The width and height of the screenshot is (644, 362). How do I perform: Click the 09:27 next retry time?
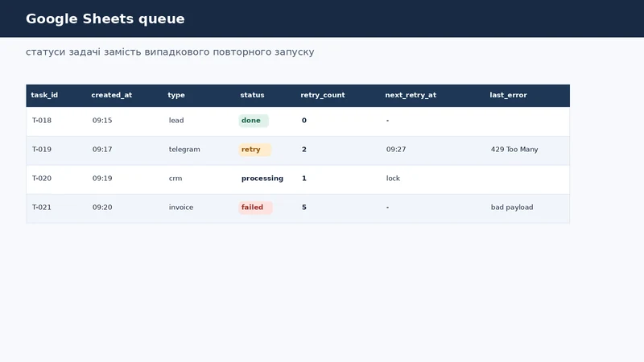tap(396, 150)
